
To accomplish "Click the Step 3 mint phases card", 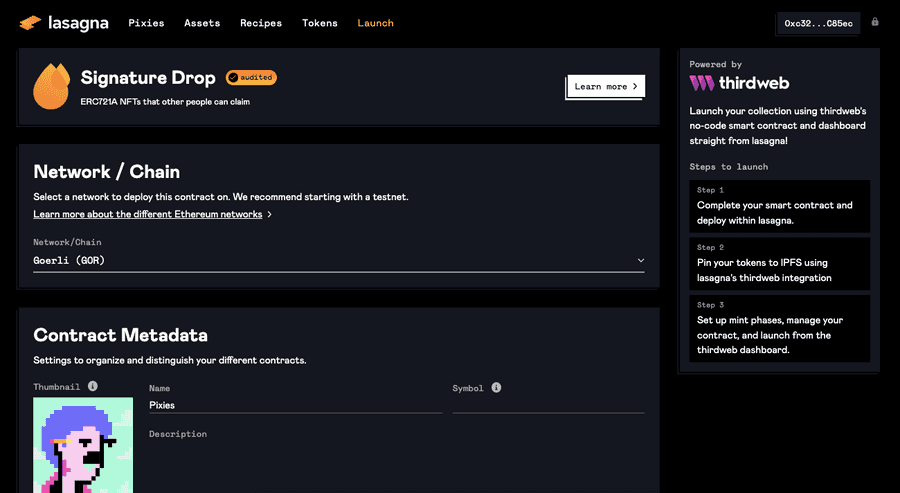I will [x=779, y=328].
